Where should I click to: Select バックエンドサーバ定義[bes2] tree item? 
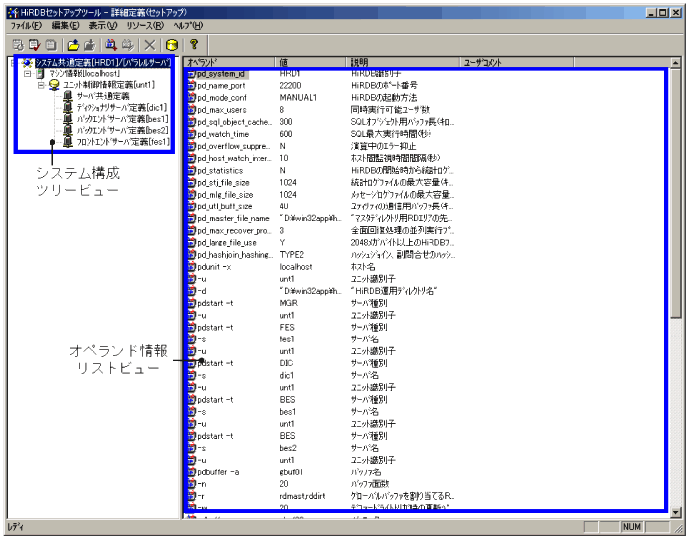tap(122, 130)
